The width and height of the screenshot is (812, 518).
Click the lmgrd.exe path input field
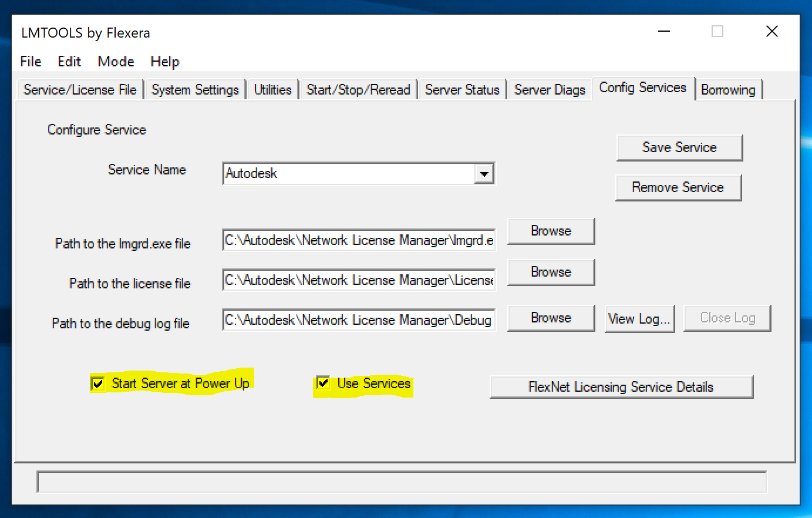tap(358, 240)
